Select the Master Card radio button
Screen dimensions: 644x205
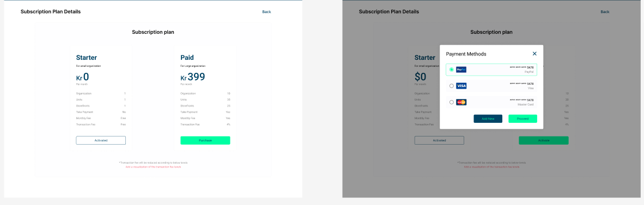pos(451,102)
